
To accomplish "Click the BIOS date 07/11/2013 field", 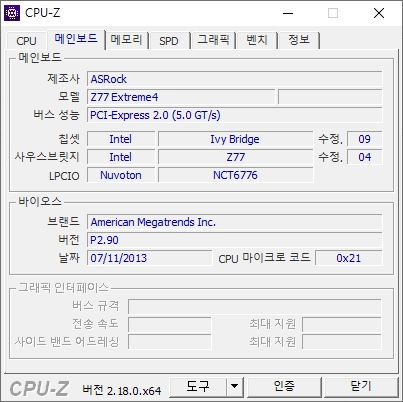I will tap(149, 258).
